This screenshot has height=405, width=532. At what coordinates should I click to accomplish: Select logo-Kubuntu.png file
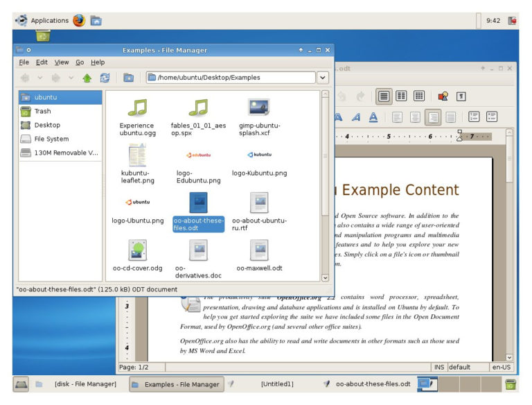[x=259, y=164]
